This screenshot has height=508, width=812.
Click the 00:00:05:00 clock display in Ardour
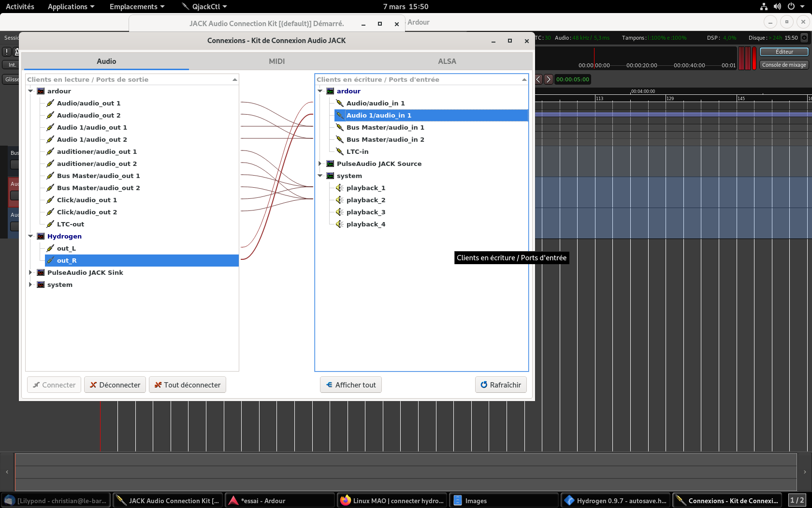(573, 79)
